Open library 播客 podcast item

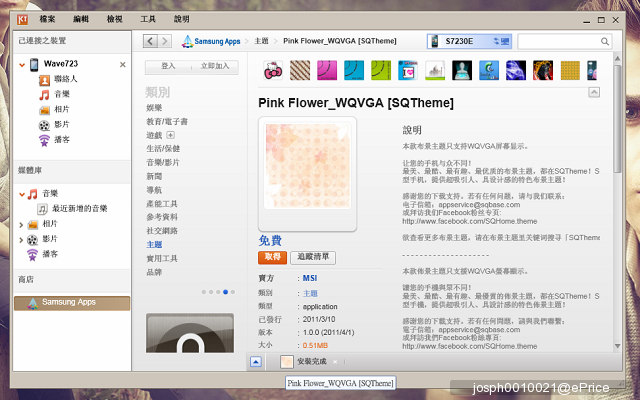tap(50, 254)
